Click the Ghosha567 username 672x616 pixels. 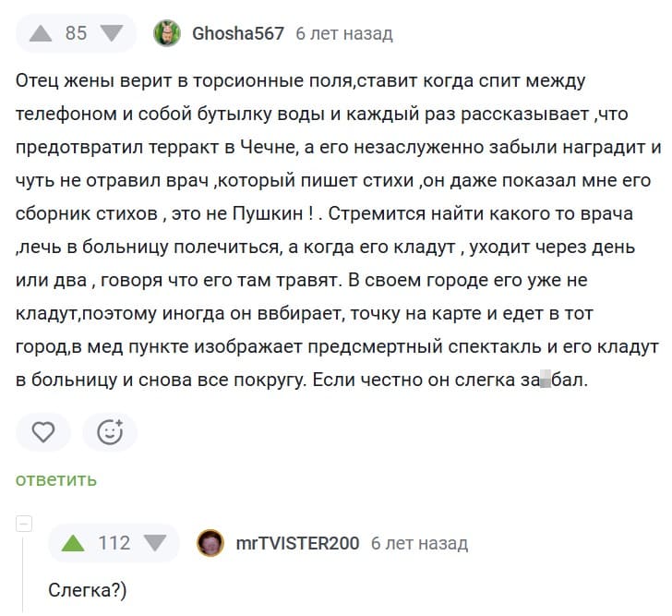point(237,34)
